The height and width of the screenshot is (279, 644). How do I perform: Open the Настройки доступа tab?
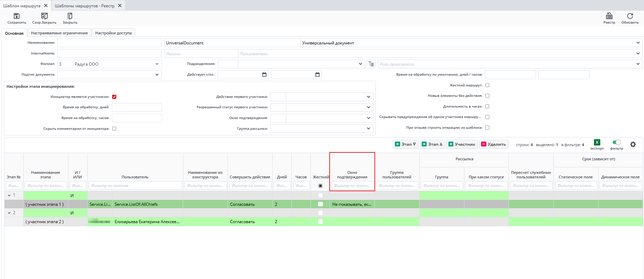[113, 33]
